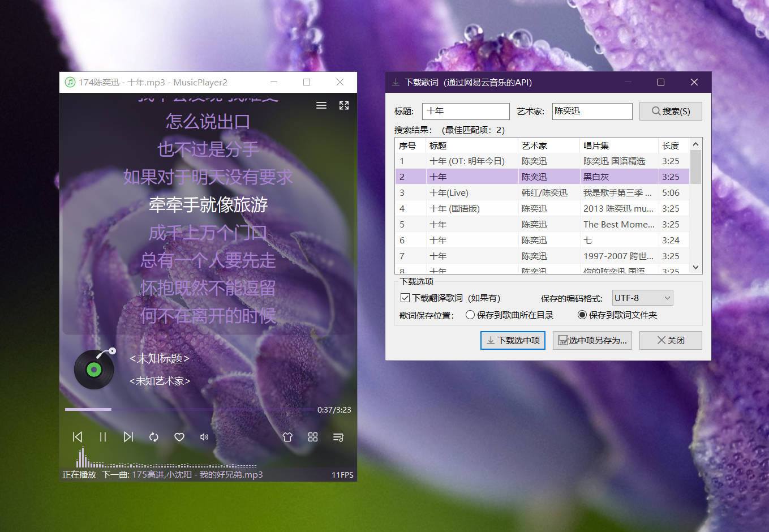Click the lyric line 总有一个人要先走

click(x=208, y=260)
